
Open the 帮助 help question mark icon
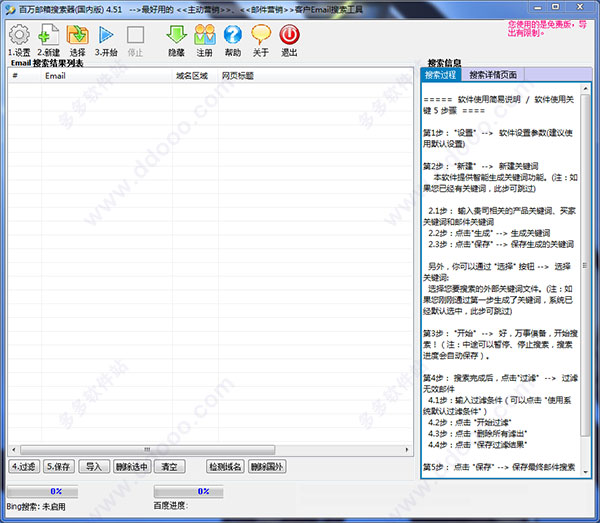point(233,35)
